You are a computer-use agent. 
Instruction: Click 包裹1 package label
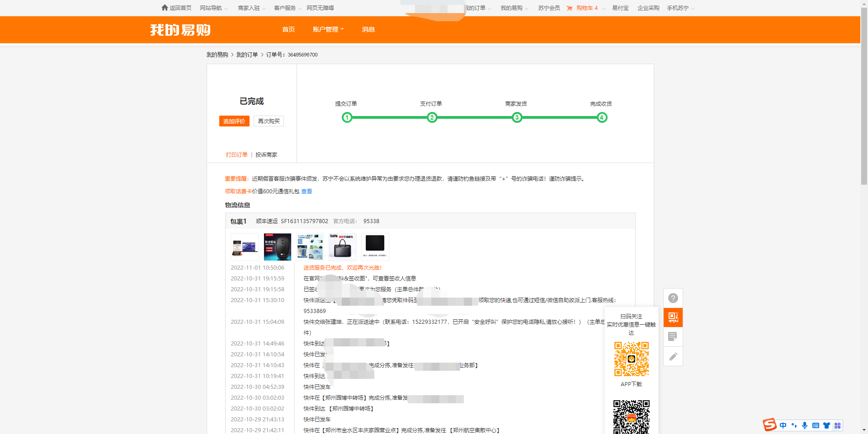238,221
